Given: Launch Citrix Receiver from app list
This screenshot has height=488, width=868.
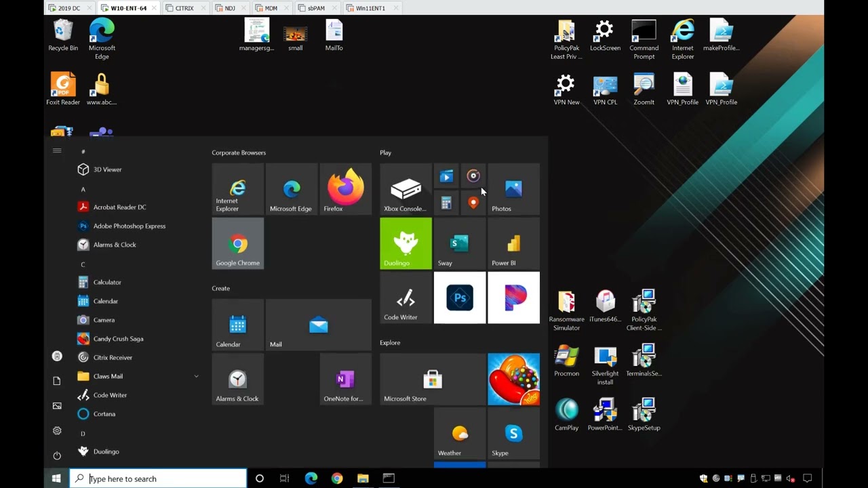Looking at the screenshot, I should click(138, 357).
